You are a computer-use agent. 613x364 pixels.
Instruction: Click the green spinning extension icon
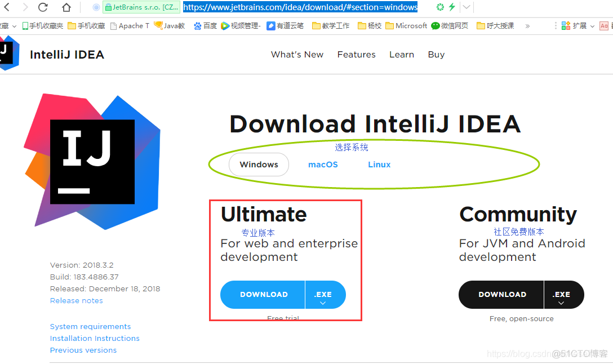click(x=440, y=7)
